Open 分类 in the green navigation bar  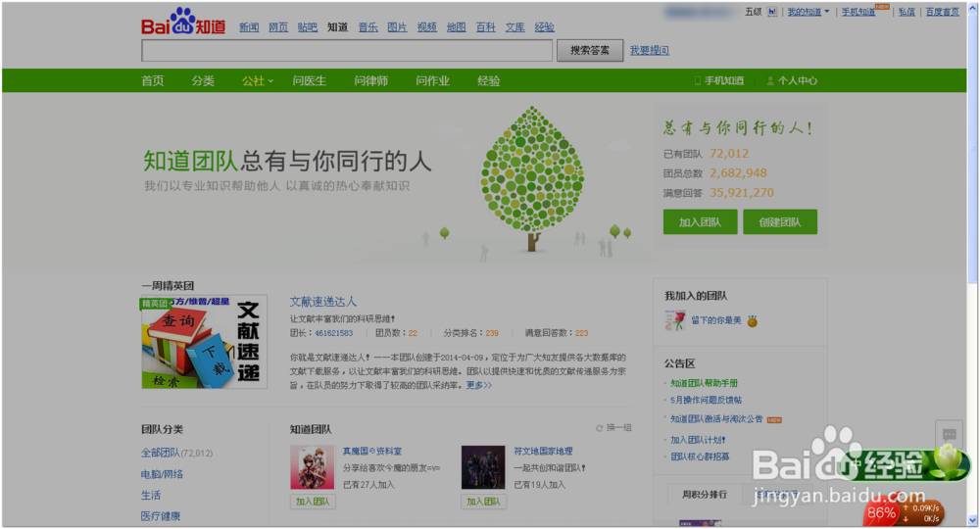[203, 80]
